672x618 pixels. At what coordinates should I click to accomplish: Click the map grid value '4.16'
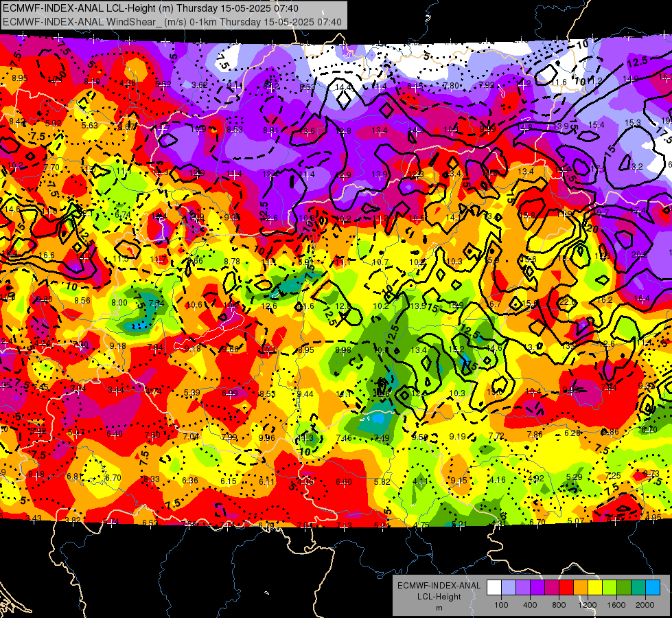coord(497,479)
